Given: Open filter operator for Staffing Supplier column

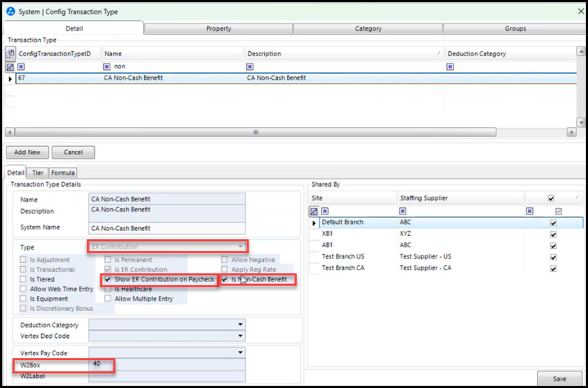Looking at the screenshot, I should 403,211.
